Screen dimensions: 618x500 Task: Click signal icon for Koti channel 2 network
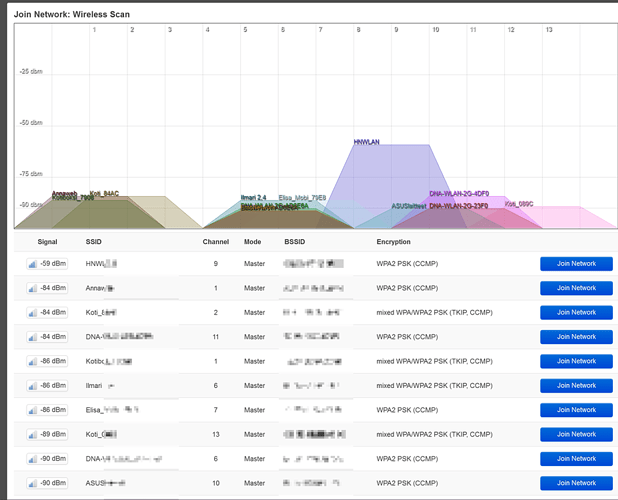(x=33, y=313)
